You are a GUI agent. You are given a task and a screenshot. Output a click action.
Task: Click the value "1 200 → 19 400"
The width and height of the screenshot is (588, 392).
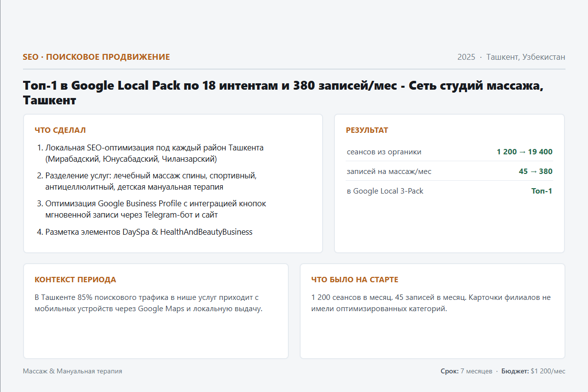coord(524,152)
